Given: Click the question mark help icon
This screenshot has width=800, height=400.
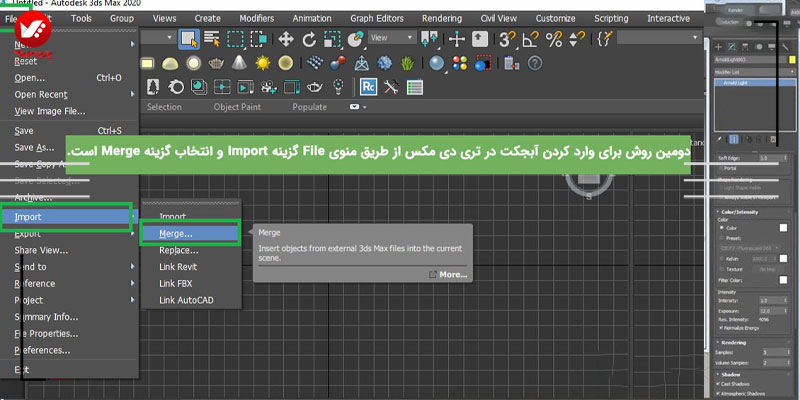Looking at the screenshot, I should pyautogui.click(x=534, y=63).
